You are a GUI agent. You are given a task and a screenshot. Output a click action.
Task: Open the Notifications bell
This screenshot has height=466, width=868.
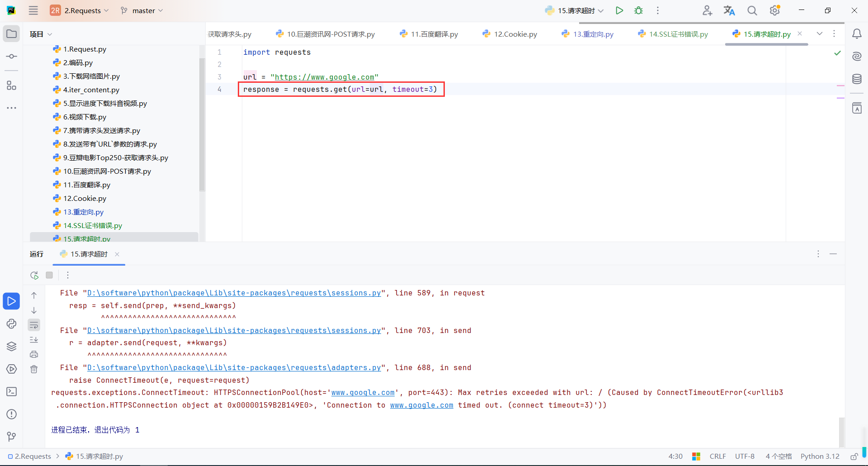[x=857, y=34]
